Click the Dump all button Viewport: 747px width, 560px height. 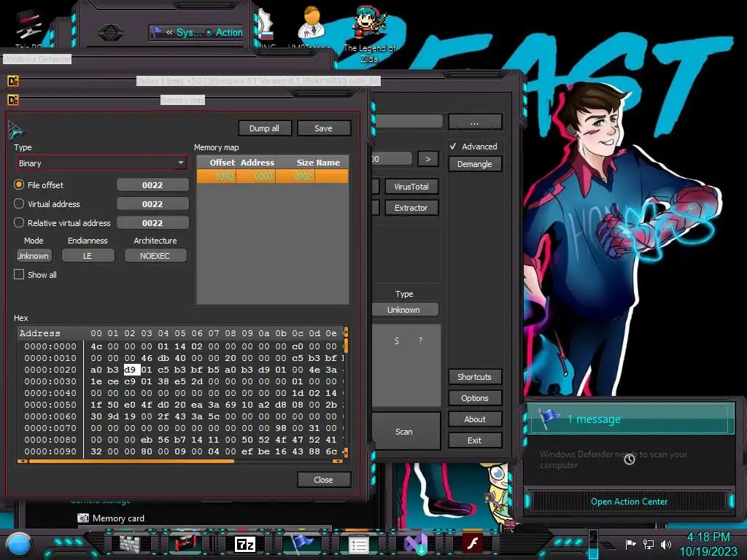click(x=264, y=128)
